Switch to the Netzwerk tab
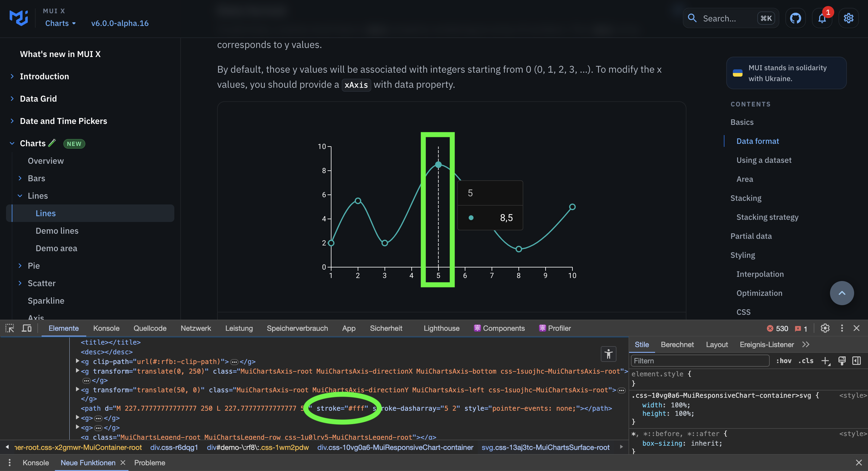This screenshot has height=471, width=868. tap(195, 328)
